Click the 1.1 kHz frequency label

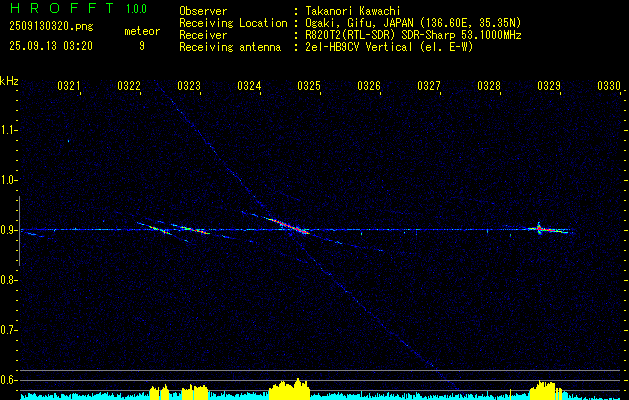point(8,130)
